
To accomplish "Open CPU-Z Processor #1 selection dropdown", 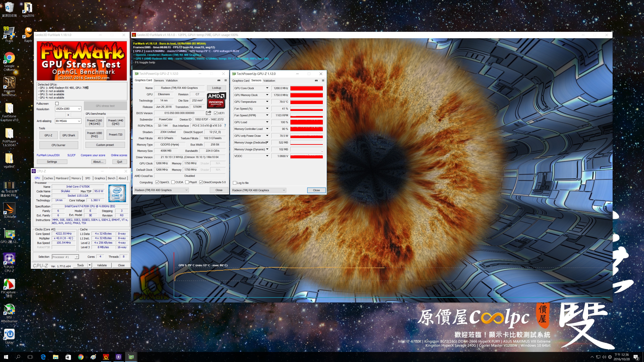I will click(65, 257).
